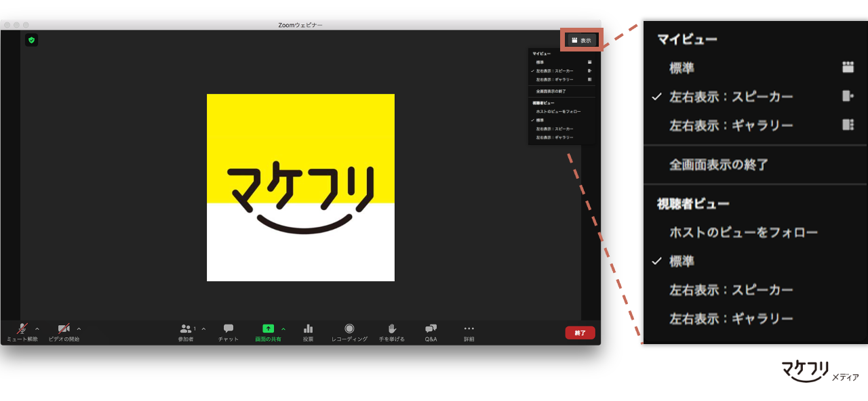Viewport: 868px width, 401px height.
Task: Select 標準 under マイビュー in small Zoom menu
Action: pos(540,62)
